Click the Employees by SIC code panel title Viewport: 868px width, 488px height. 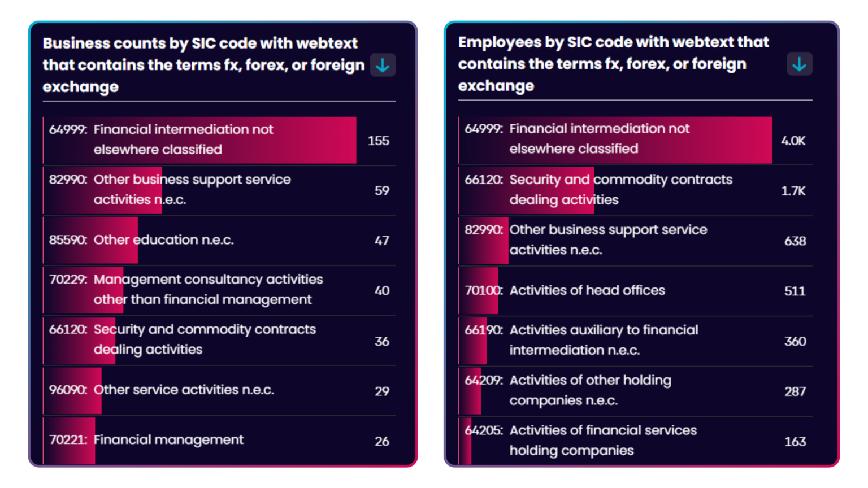click(x=613, y=64)
